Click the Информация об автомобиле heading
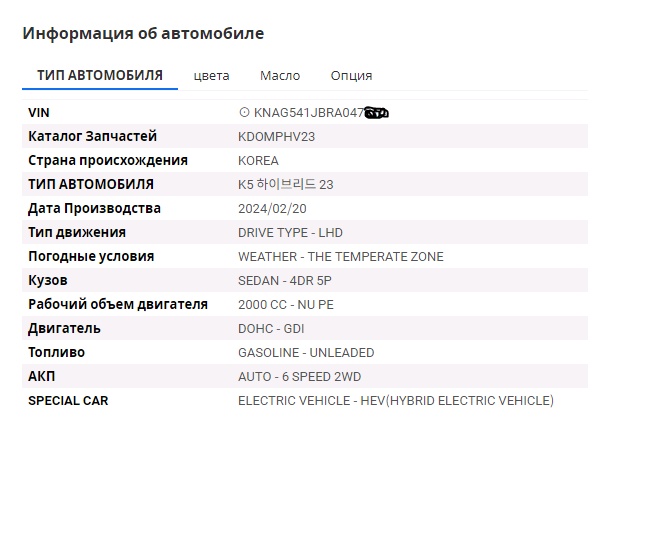This screenshot has height=536, width=667. point(143,33)
